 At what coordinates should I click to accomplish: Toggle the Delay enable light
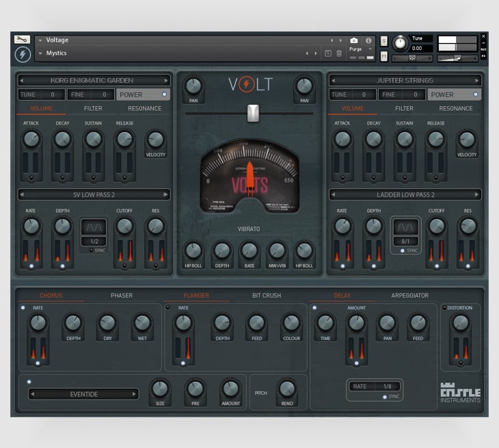[314, 308]
